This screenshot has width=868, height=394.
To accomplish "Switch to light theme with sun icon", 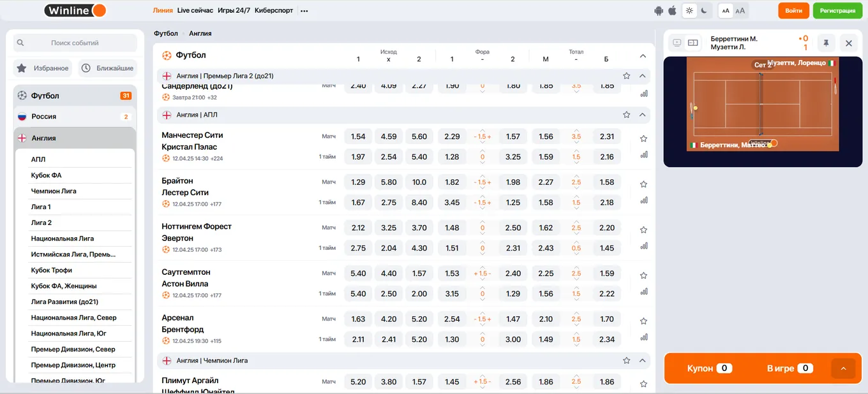I will [x=689, y=10].
